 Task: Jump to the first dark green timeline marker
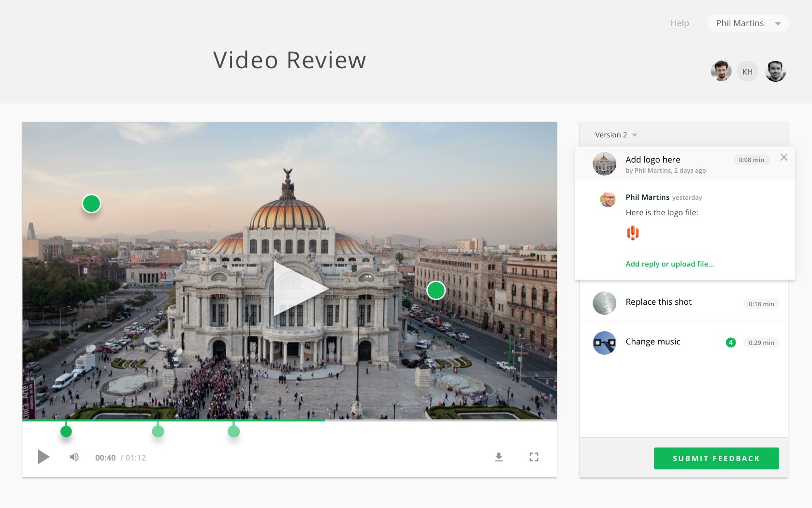click(66, 431)
